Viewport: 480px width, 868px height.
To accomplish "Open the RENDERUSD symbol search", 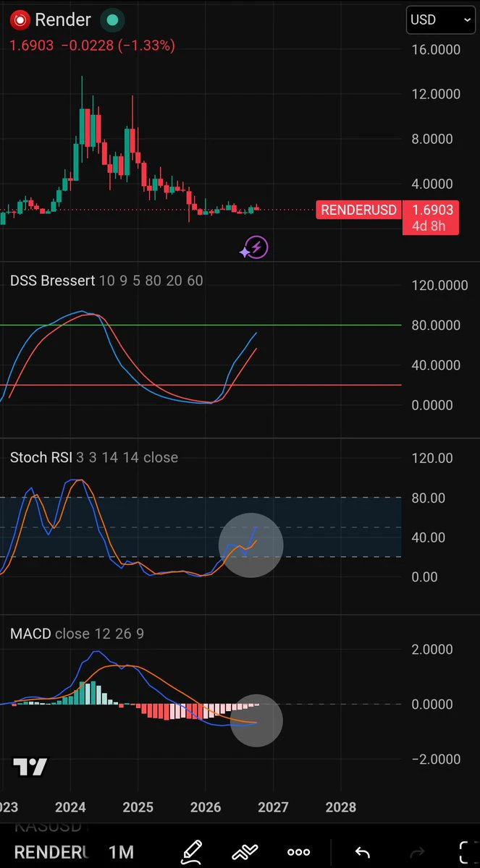I will [x=51, y=852].
